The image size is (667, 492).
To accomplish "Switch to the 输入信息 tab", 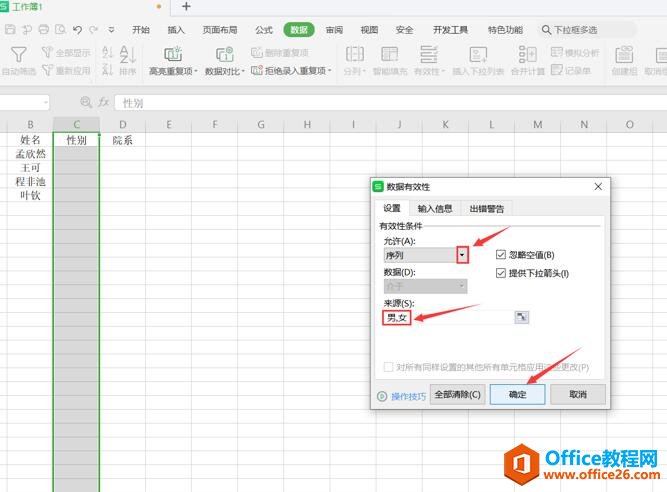I will (434, 208).
